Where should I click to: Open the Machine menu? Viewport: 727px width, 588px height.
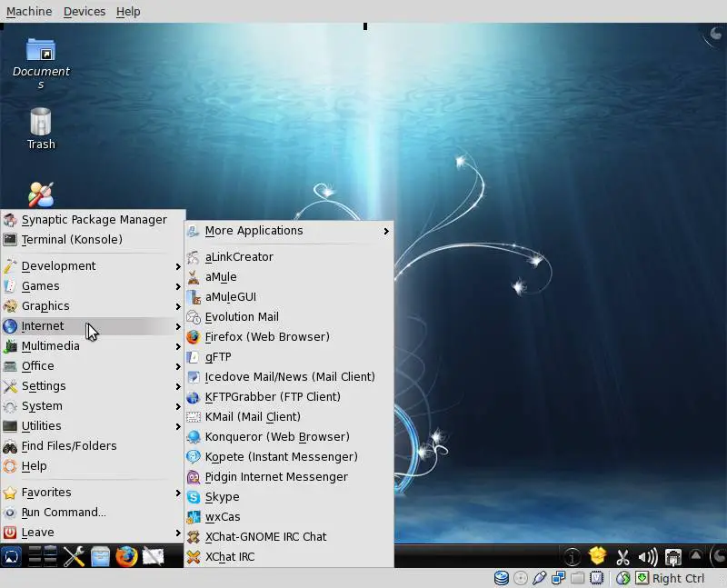(x=29, y=11)
